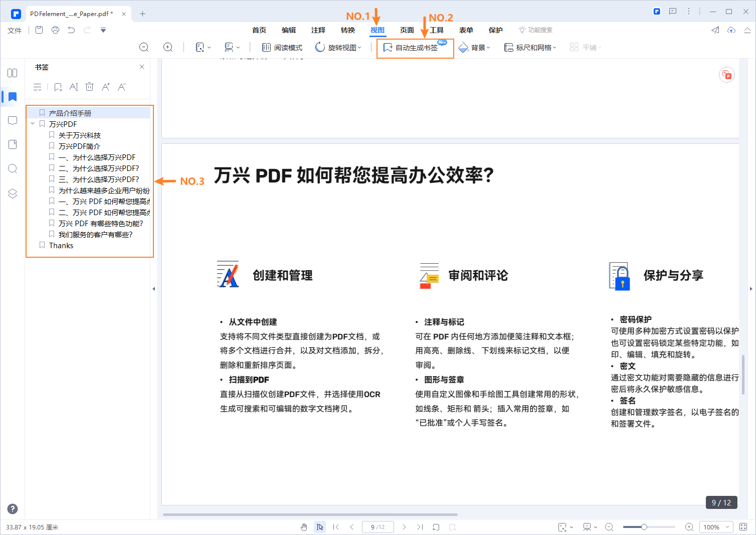This screenshot has width=756, height=535.
Task: Rename the selected bookmark using the AI icon
Action: point(74,87)
